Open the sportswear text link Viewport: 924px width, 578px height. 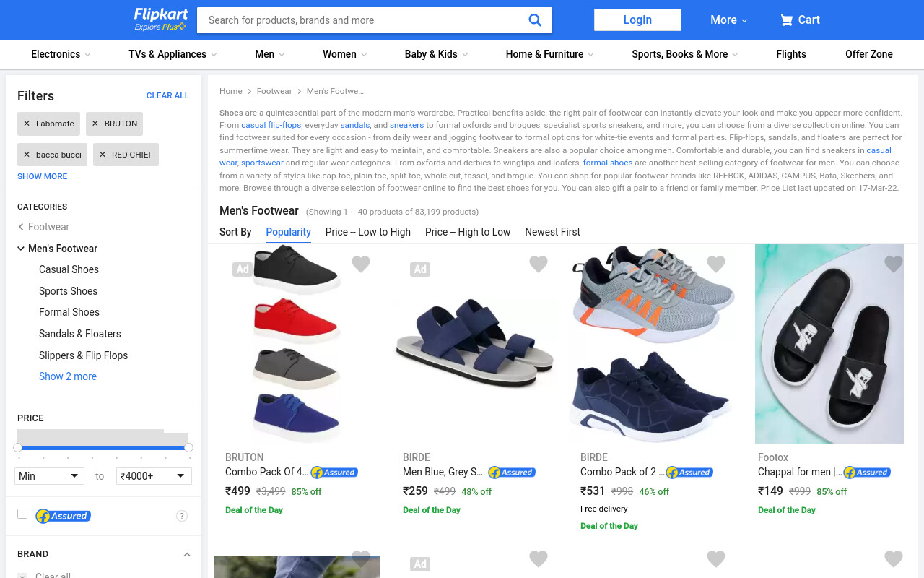[x=262, y=163]
